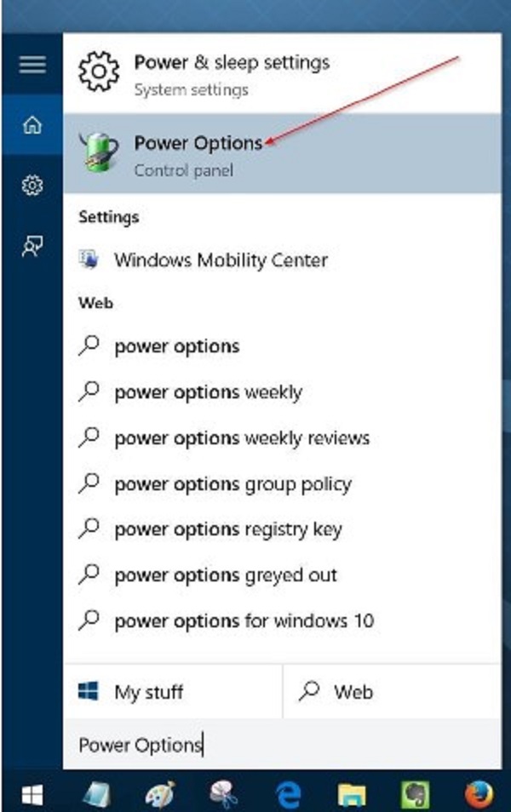Open the Snipping Tool taskbar icon
The height and width of the screenshot is (812, 511).
223,792
